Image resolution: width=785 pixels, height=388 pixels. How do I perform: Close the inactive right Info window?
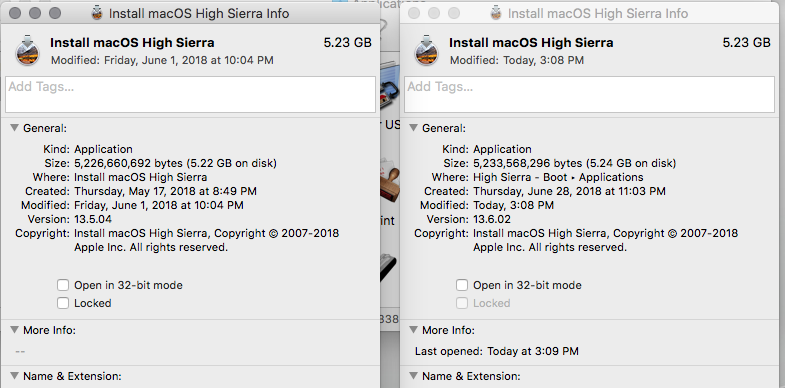(x=414, y=13)
